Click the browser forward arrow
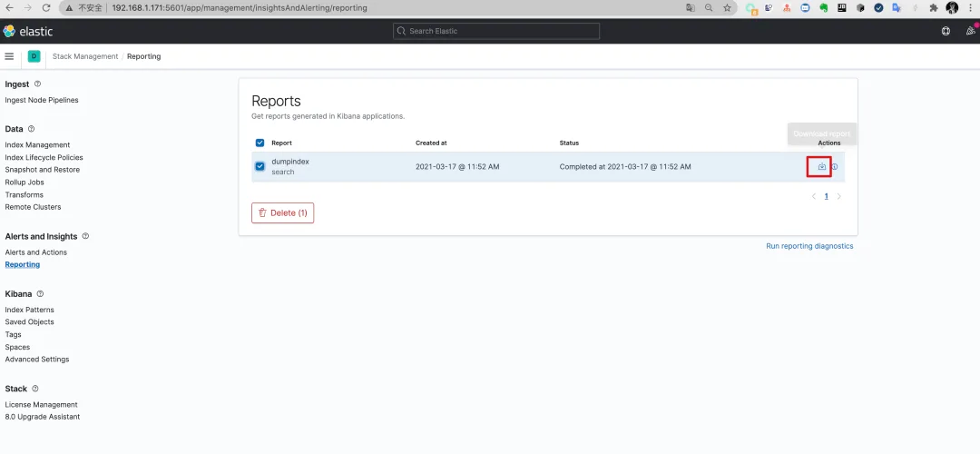 pos(27,8)
